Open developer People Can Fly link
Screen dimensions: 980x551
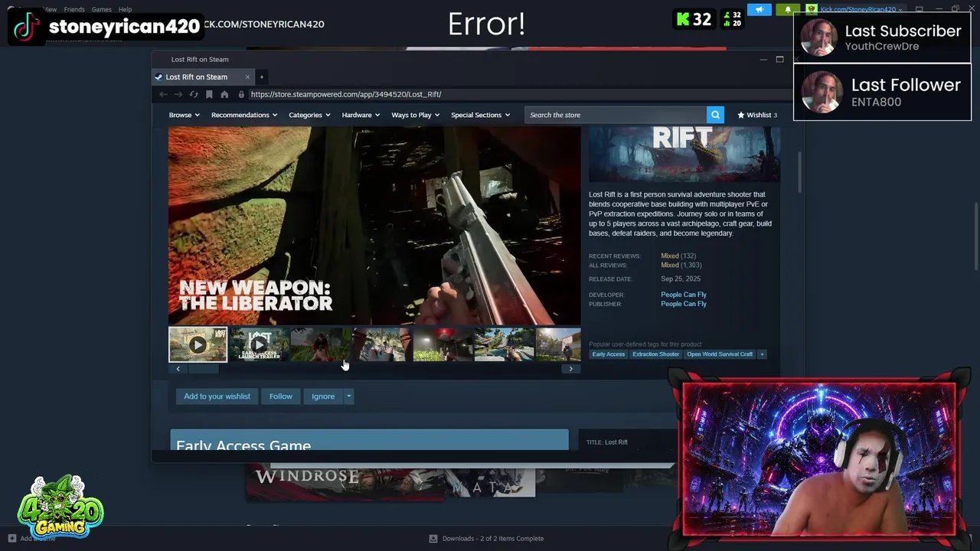click(x=684, y=295)
